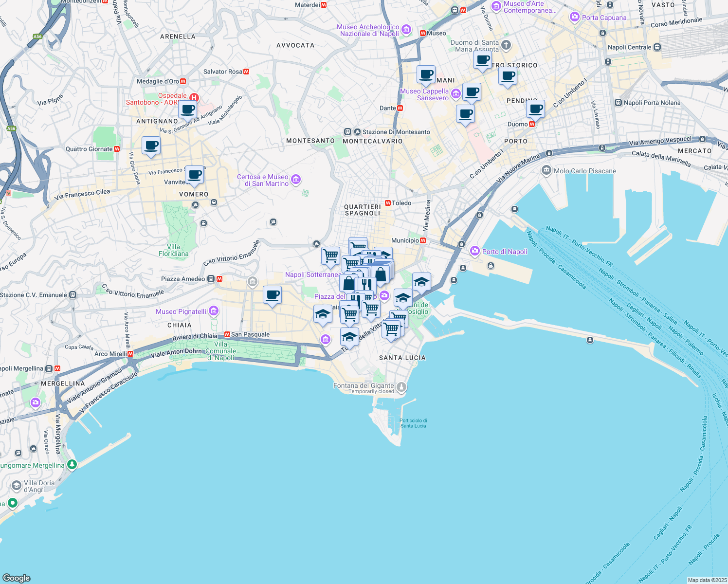
Task: Click the anchor icon at Lungomare Mergellina
Action: click(x=72, y=464)
